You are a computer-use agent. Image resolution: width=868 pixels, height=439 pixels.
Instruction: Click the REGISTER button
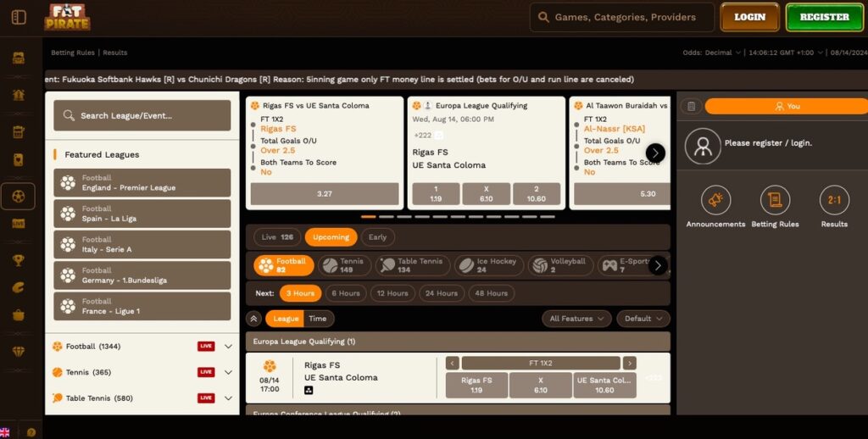(824, 17)
